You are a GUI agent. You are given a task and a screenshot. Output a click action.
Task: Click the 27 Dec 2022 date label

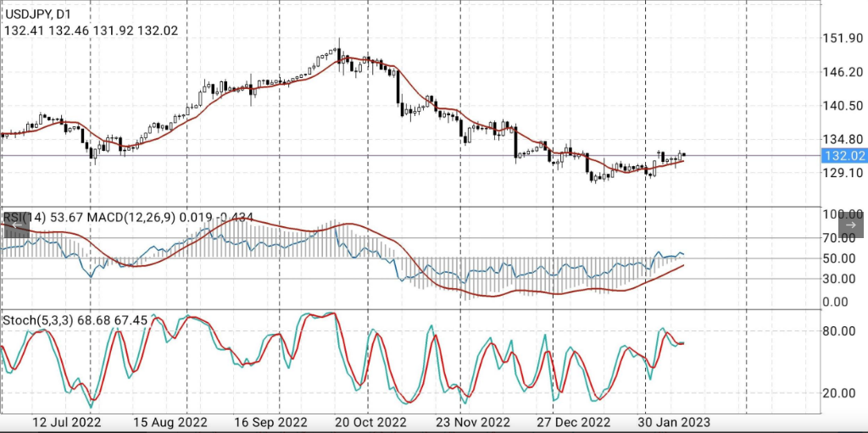pos(573,422)
